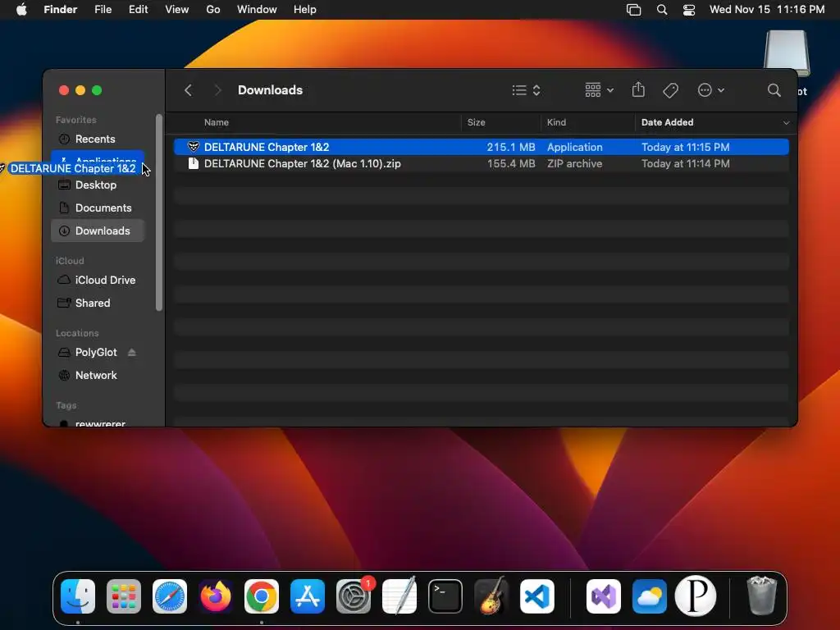This screenshot has height=630, width=840.
Task: Open the Edit menu
Action: click(x=138, y=10)
